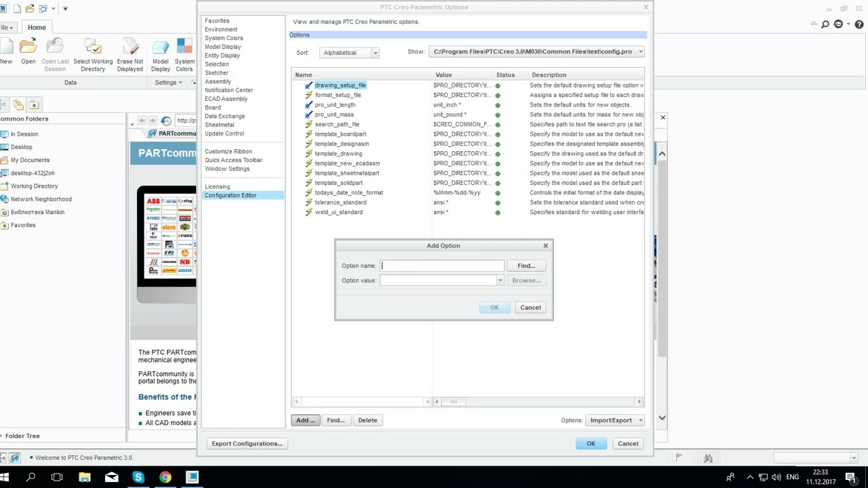The height and width of the screenshot is (488, 868).
Task: Click Cancel in the Creo Parametric Options dialog
Action: (628, 444)
